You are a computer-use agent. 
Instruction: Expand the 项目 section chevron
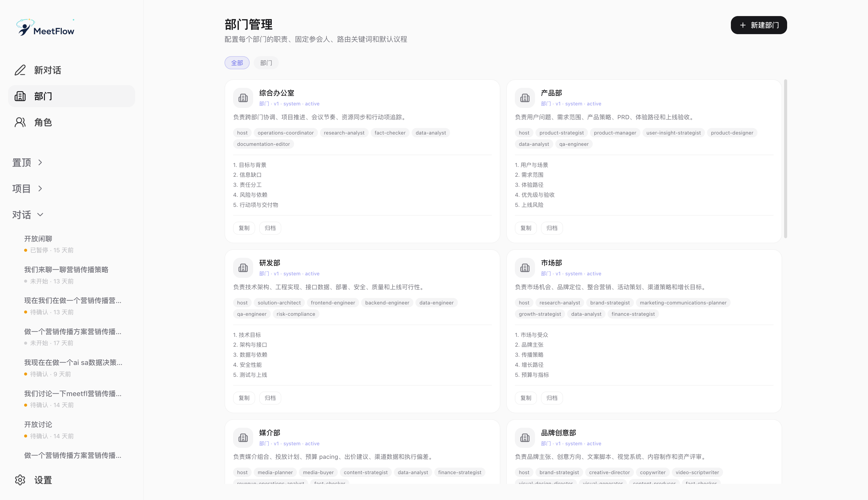[x=40, y=189]
